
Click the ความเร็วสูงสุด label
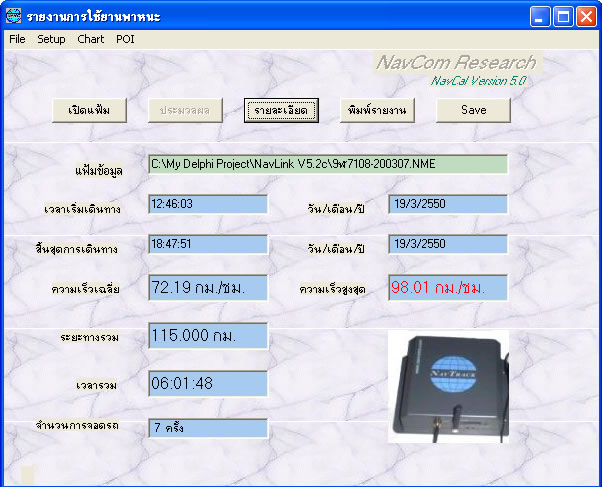332,289
